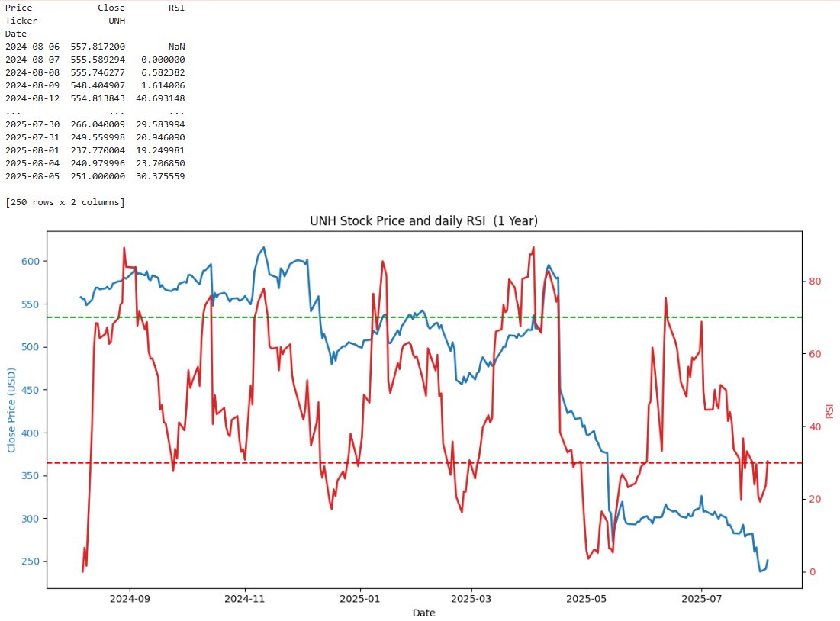Image resolution: width=840 pixels, height=621 pixels.
Task: Click the right-side 'RSI' axis label on the chart
Action: (829, 411)
